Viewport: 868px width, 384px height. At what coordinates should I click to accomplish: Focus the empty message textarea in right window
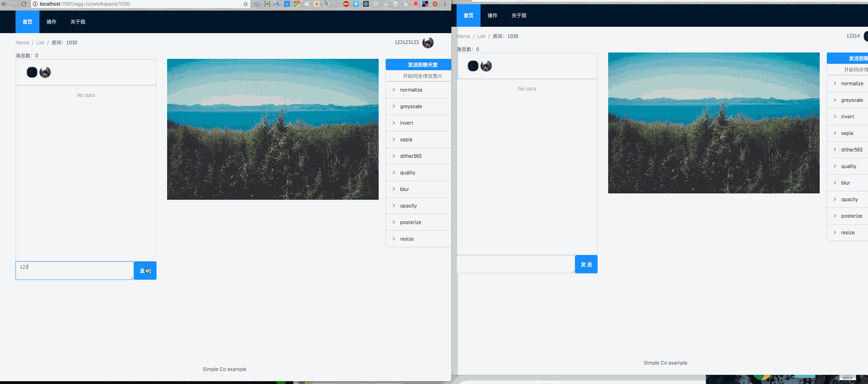coord(515,264)
